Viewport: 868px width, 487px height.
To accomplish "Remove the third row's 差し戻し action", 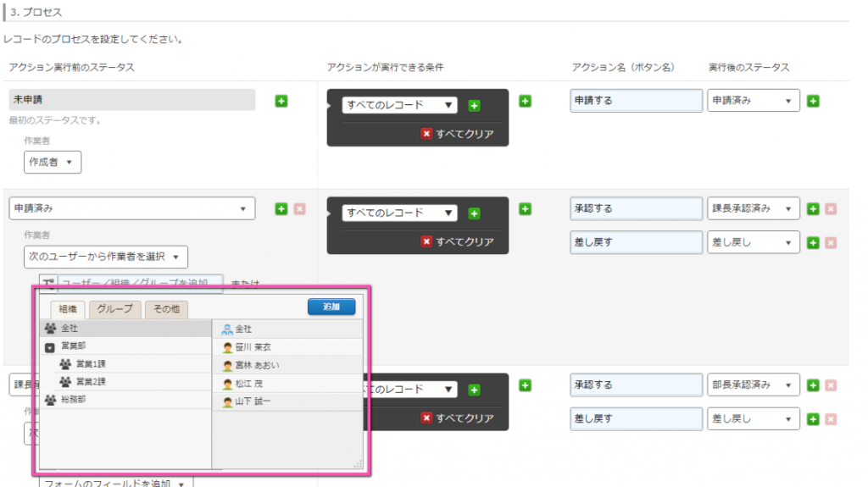I will 831,419.
